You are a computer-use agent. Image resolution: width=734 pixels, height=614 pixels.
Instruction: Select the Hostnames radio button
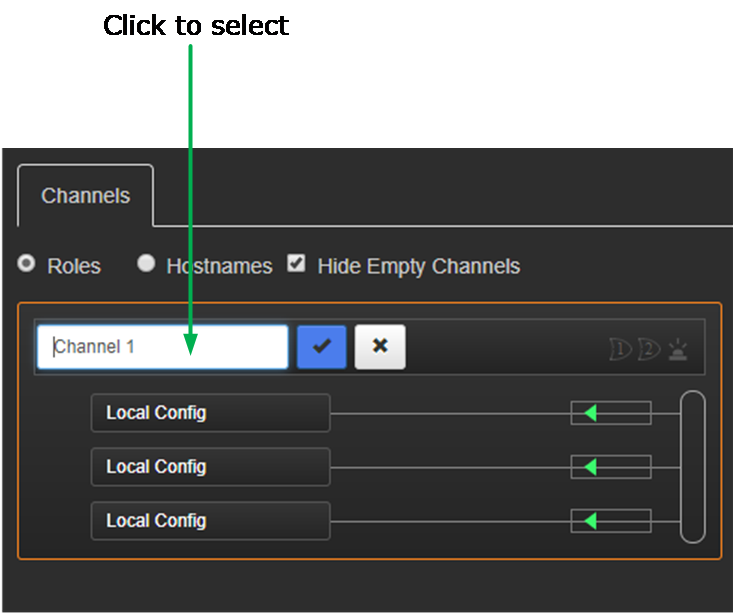146,264
